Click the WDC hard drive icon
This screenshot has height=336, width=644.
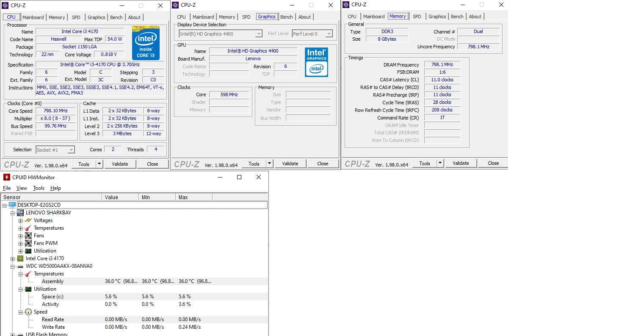click(x=20, y=266)
